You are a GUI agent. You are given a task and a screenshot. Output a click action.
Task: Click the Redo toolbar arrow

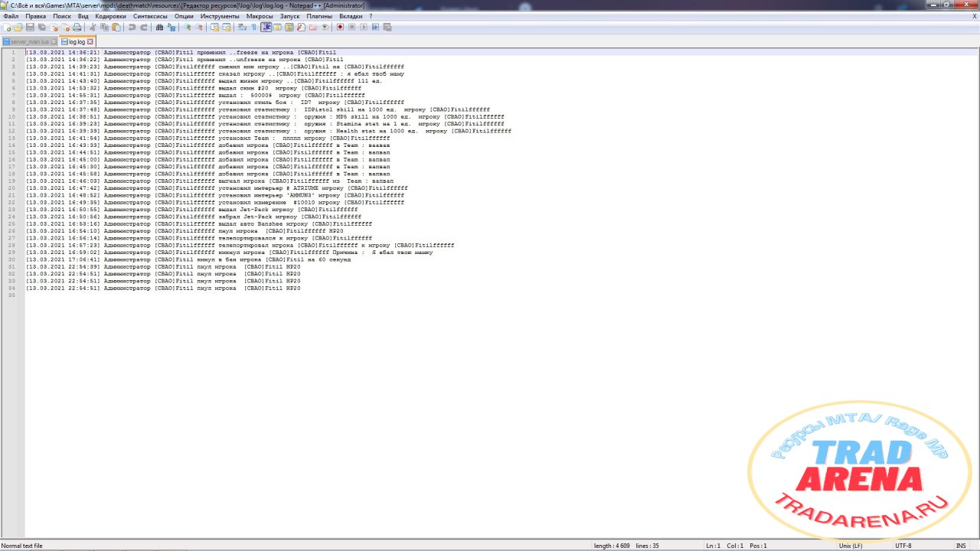(144, 27)
